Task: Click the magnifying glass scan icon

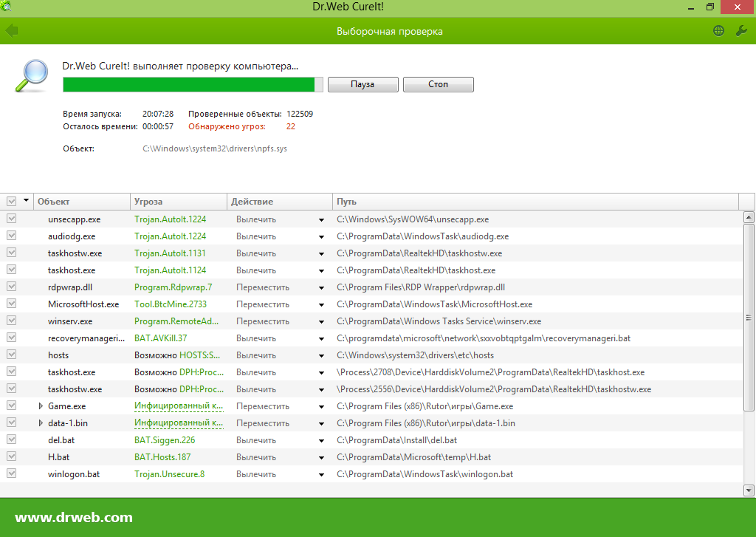Action: [32, 75]
